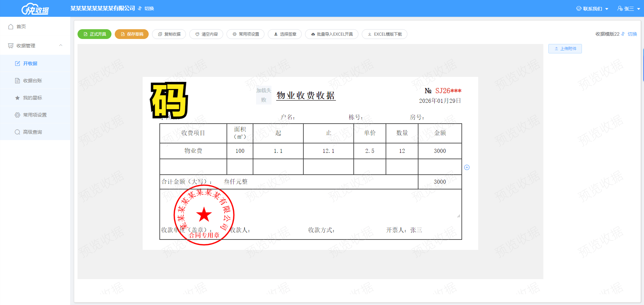Click 复制收据 to copy receipt
The width and height of the screenshot is (644, 305).
pos(169,34)
